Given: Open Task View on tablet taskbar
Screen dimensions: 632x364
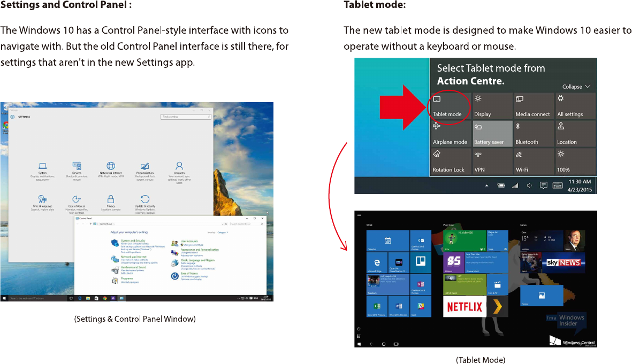Looking at the screenshot, I should (x=396, y=344).
